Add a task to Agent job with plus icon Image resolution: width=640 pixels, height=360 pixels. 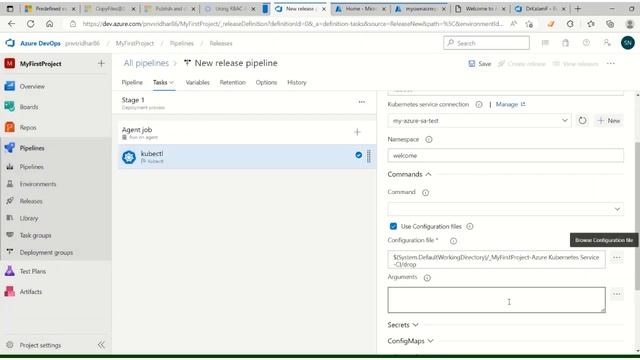(x=357, y=132)
